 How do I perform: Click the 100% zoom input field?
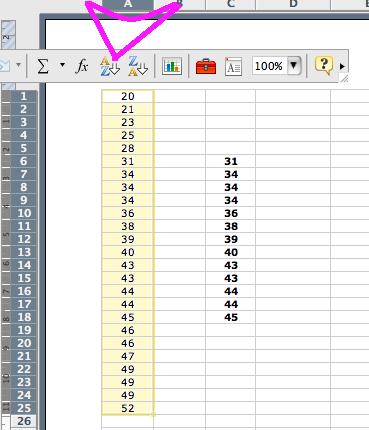click(270, 66)
